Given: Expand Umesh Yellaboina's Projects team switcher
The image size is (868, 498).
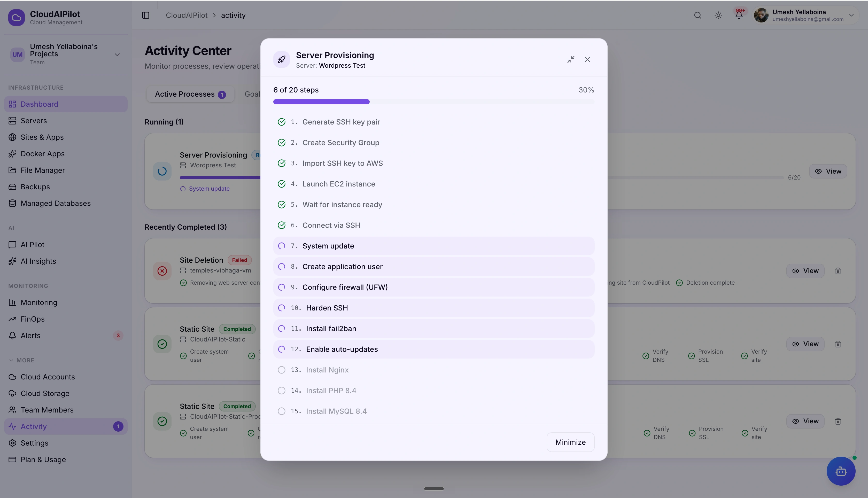Looking at the screenshot, I should pos(66,55).
